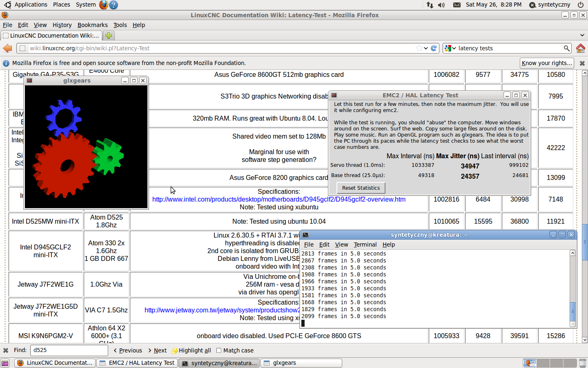Open the terminal window menu icon
588x368 pixels.
[x=305, y=235]
